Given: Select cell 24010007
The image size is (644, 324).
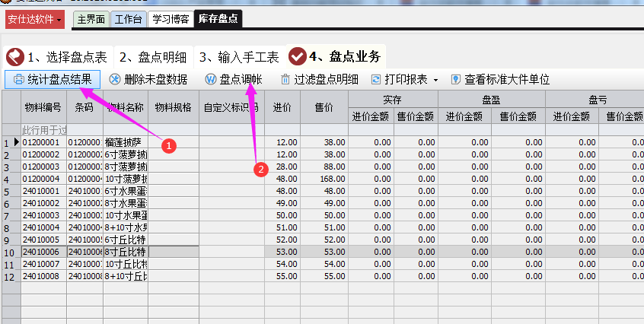Looking at the screenshot, I should pyautogui.click(x=43, y=264).
